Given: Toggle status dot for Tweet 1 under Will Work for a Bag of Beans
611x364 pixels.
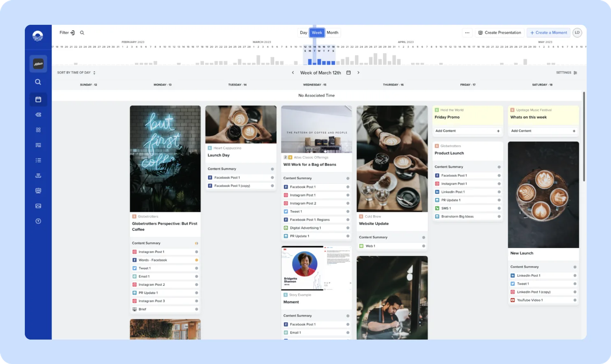Looking at the screenshot, I should click(x=348, y=211).
